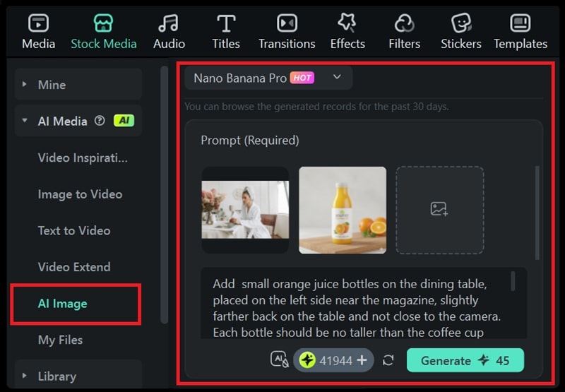Select the Stock Media storefront icon

[103, 23]
